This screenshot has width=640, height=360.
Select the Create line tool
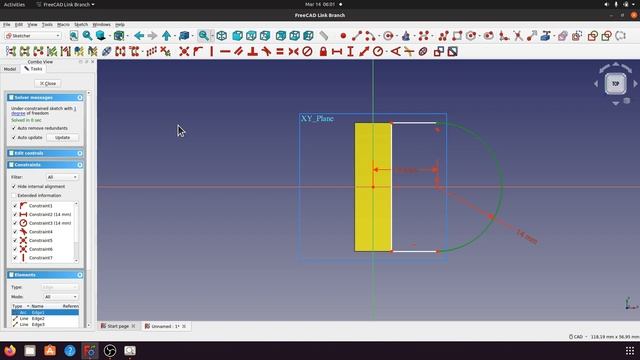click(357, 36)
